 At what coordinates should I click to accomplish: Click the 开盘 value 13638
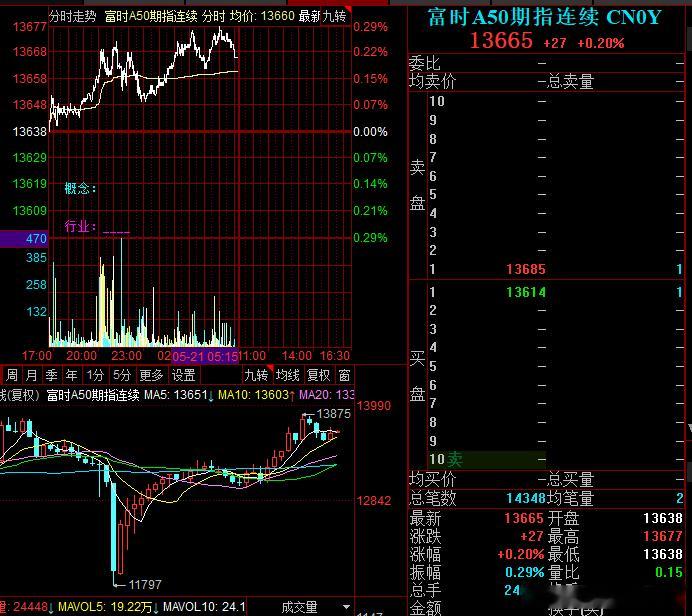[663, 518]
